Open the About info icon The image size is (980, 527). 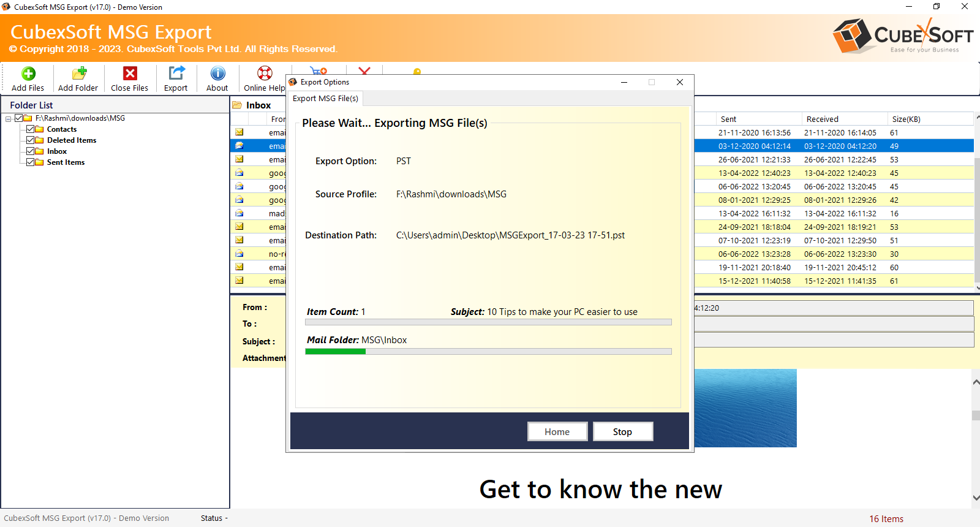(x=217, y=74)
